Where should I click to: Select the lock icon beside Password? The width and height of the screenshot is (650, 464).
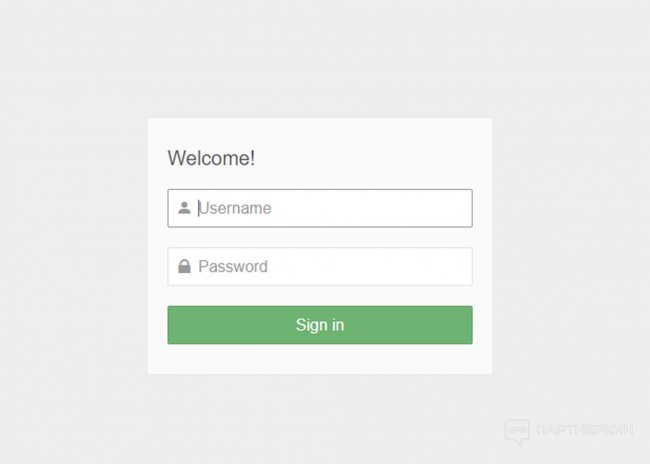click(184, 266)
